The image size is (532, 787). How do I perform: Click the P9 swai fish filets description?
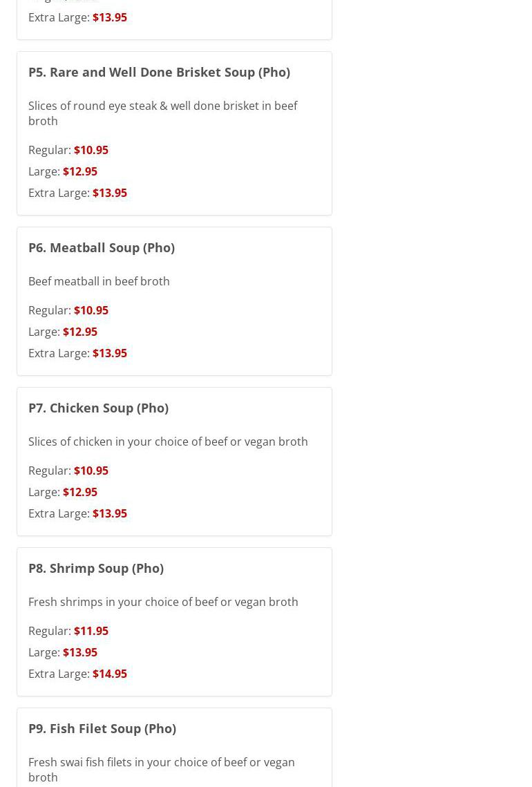pyautogui.click(x=162, y=770)
